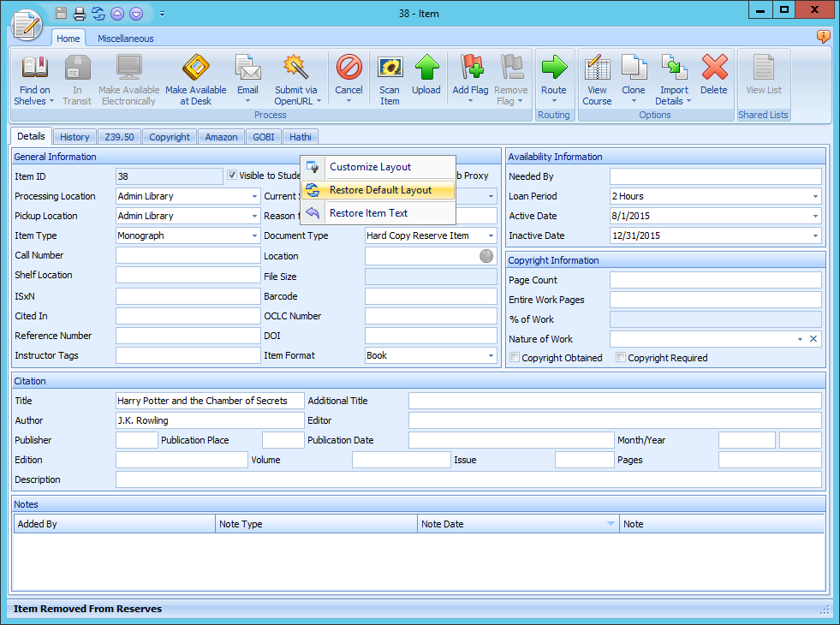Upload the item

[426, 77]
